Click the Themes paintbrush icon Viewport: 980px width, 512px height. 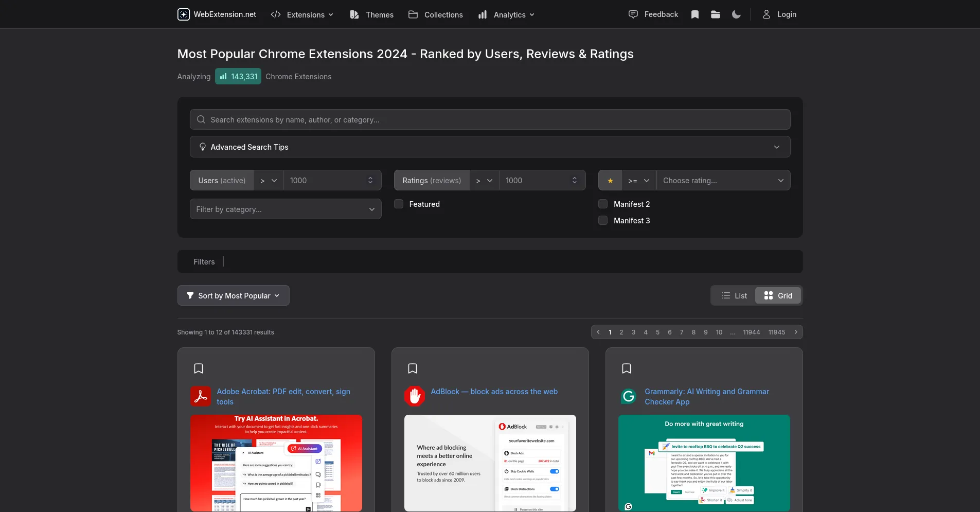click(354, 15)
